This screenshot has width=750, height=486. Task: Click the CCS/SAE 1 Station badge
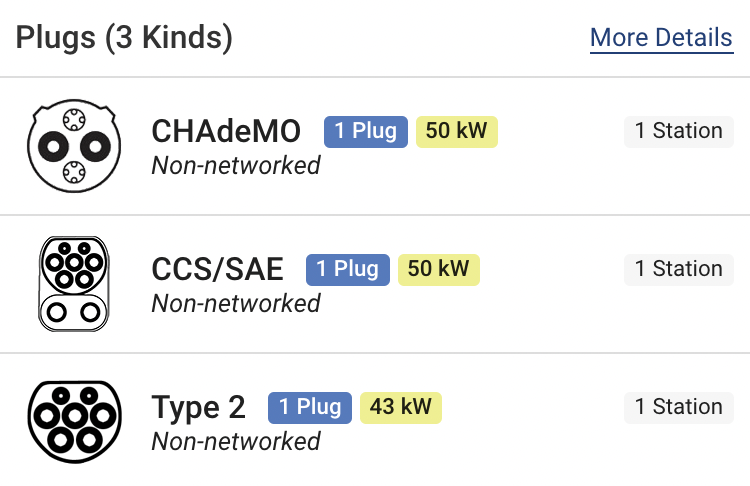click(x=679, y=269)
